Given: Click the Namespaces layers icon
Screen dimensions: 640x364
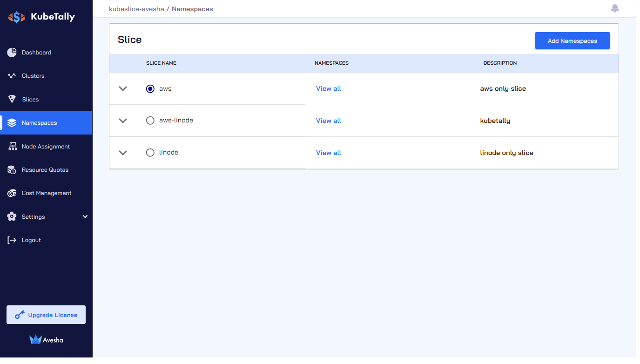Looking at the screenshot, I should [x=12, y=123].
